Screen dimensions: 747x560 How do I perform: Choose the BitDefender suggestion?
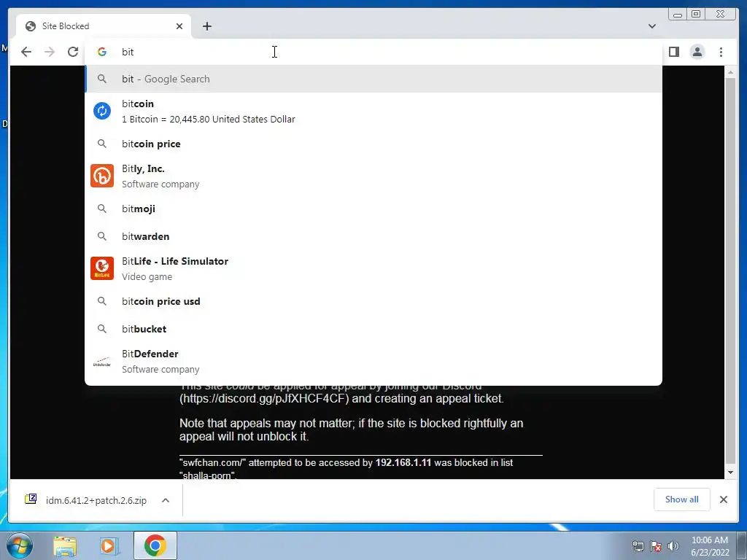[x=373, y=362]
